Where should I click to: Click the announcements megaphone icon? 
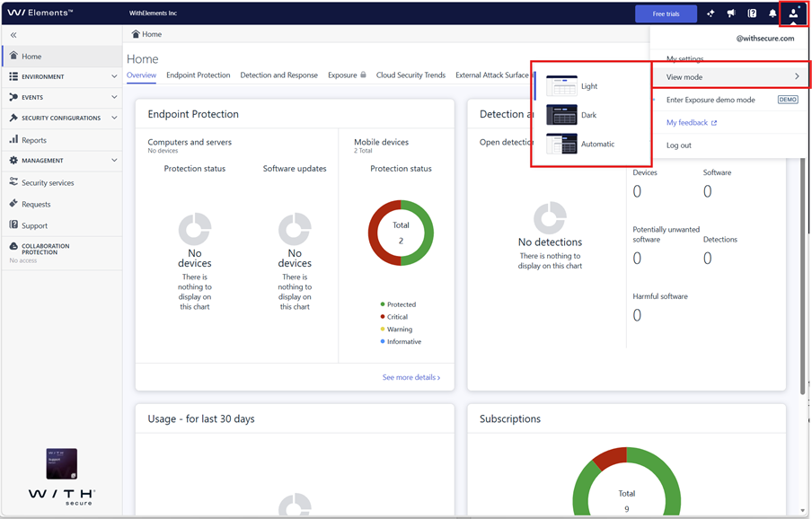(x=730, y=13)
